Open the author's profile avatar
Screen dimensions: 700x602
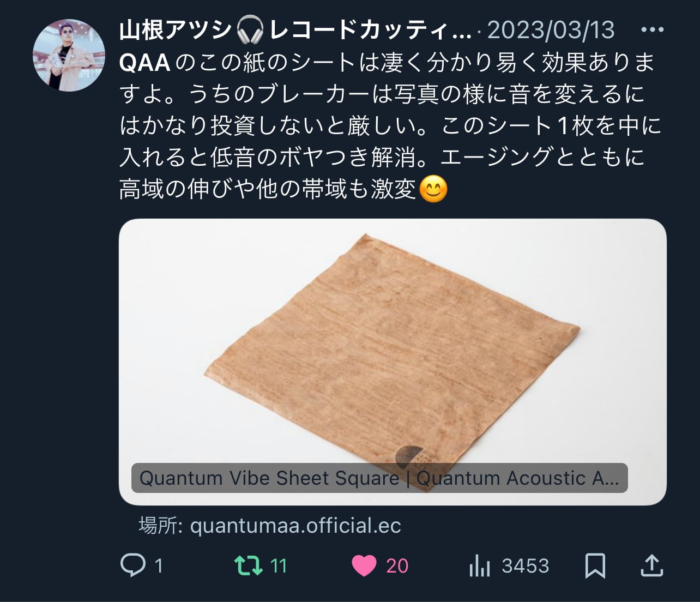69,55
